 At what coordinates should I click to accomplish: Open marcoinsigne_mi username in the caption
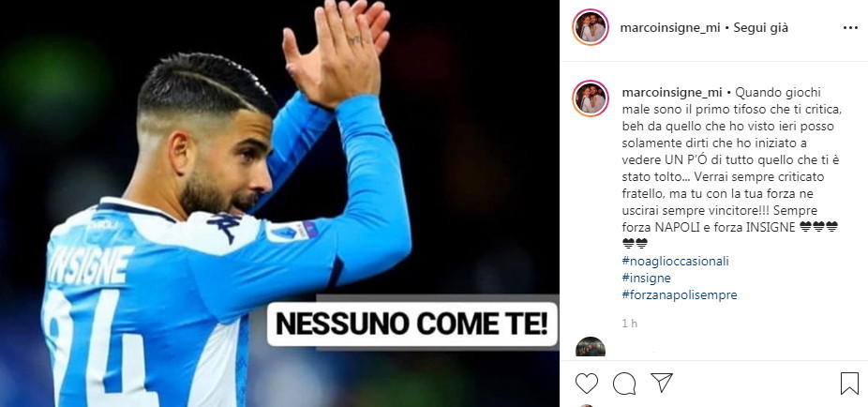coord(672,93)
